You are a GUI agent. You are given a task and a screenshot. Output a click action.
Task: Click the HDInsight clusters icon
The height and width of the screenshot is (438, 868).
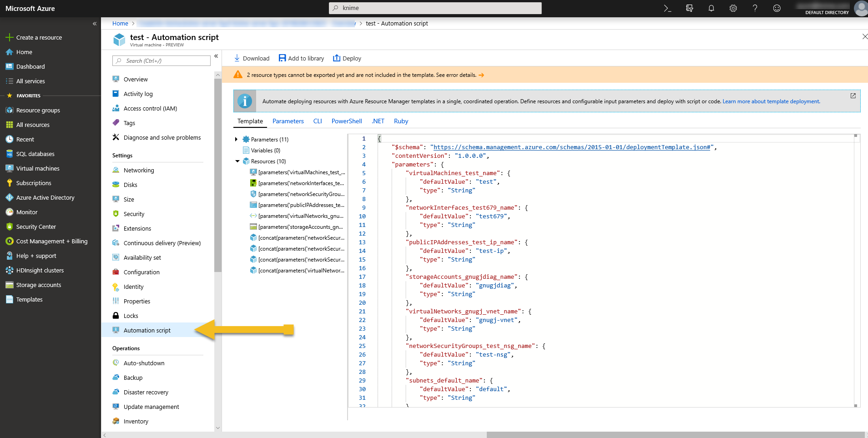[x=9, y=270]
